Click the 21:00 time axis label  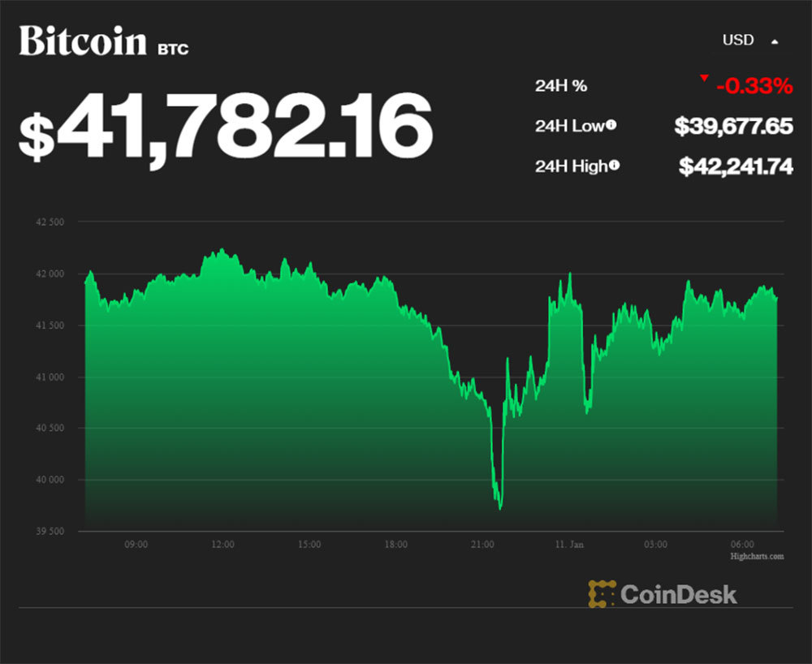(482, 544)
